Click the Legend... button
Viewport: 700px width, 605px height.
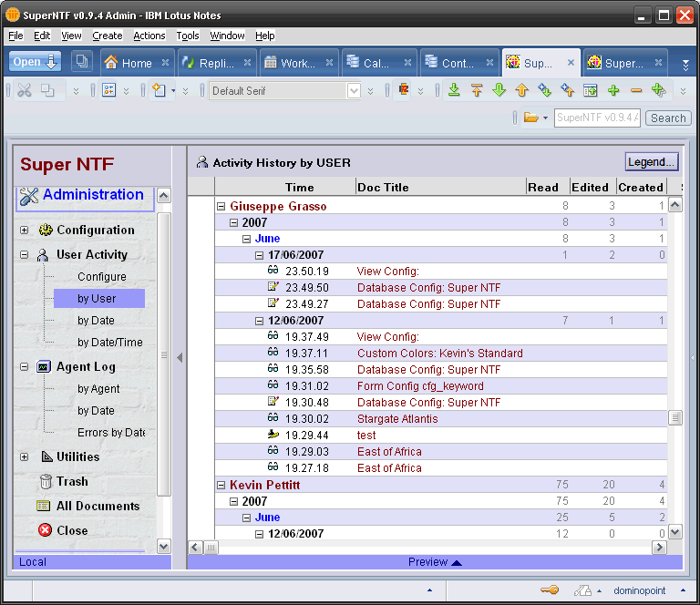pyautogui.click(x=652, y=161)
